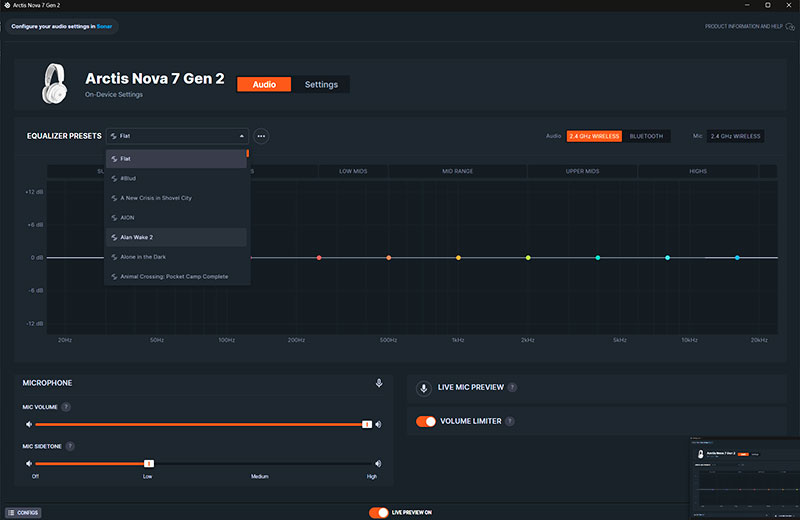The height and width of the screenshot is (520, 800).
Task: Open the Configs panel button
Action: pos(23,512)
